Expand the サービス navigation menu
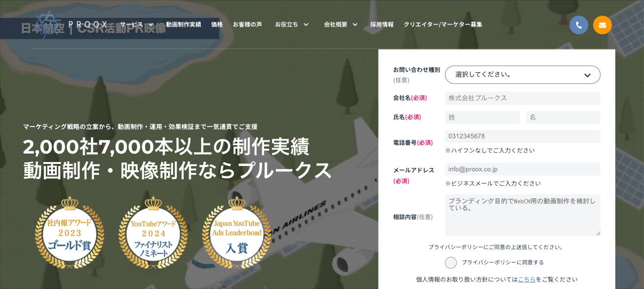The height and width of the screenshot is (289, 644). [137, 25]
